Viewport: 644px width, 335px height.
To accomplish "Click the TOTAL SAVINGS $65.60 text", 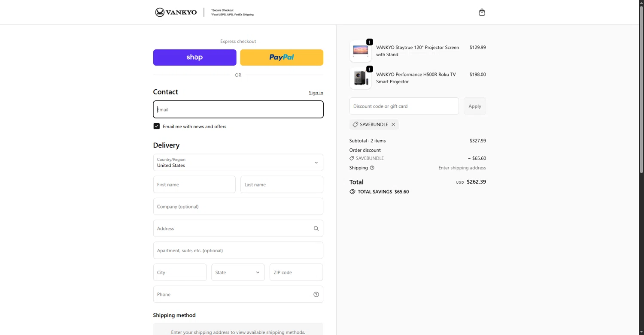I will click(x=383, y=192).
